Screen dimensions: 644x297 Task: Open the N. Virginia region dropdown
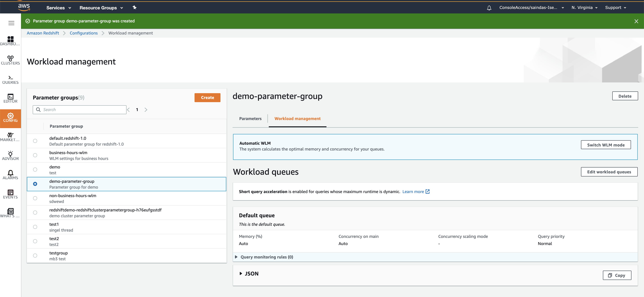(x=584, y=8)
